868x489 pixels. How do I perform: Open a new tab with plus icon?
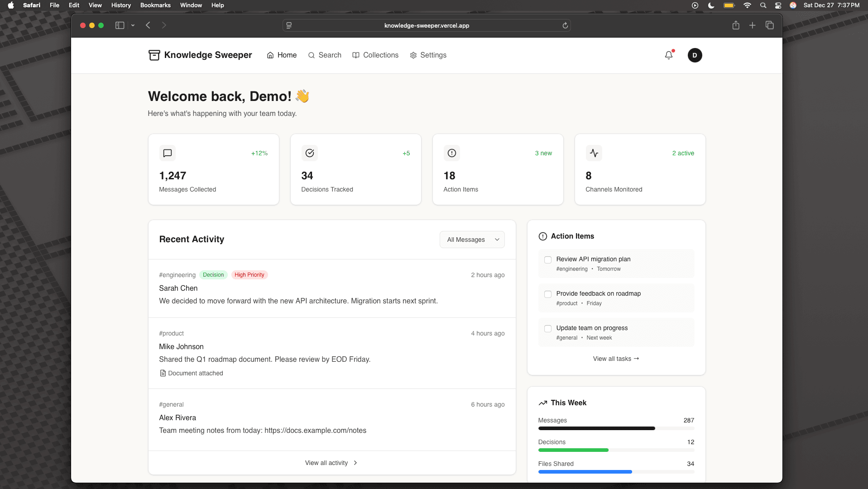752,25
